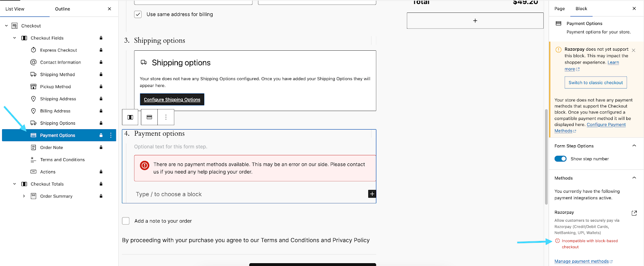Click the no payment methods error notice
Image resolution: width=644 pixels, height=266 pixels.
(x=255, y=168)
